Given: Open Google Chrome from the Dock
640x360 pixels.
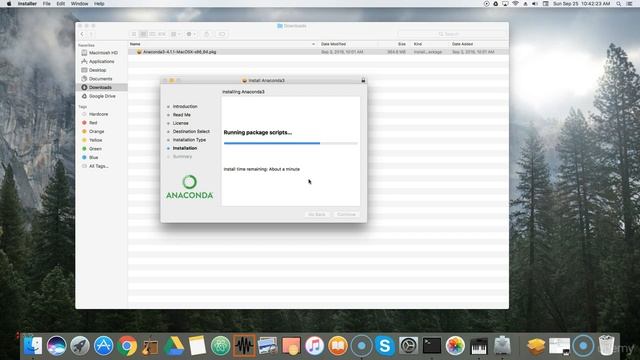Looking at the screenshot, I should 127,346.
